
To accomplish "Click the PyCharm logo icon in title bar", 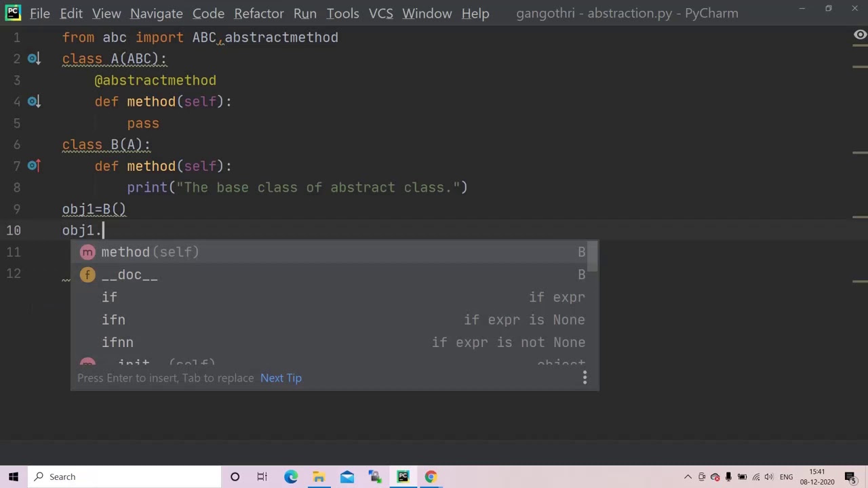I will 13,13.
